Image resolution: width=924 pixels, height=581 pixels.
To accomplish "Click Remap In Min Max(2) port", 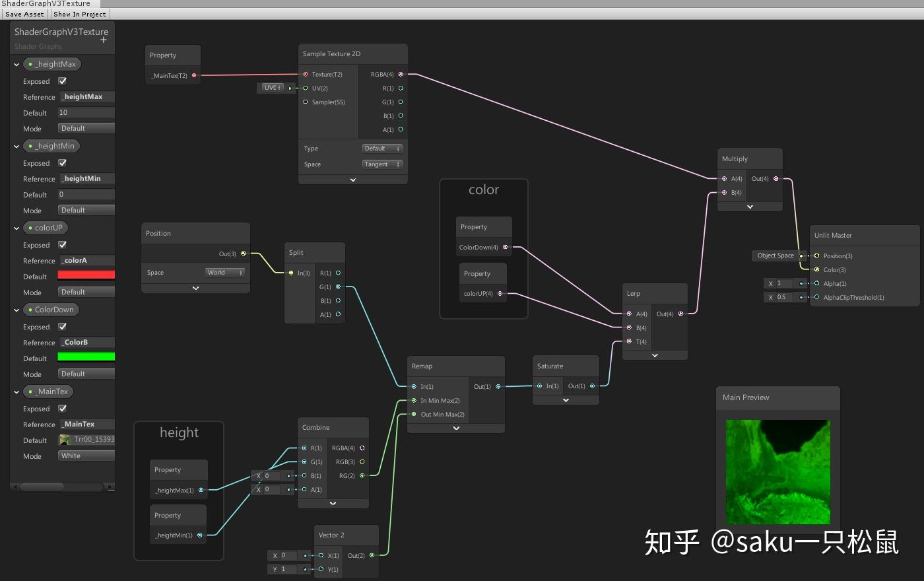I will coord(414,401).
